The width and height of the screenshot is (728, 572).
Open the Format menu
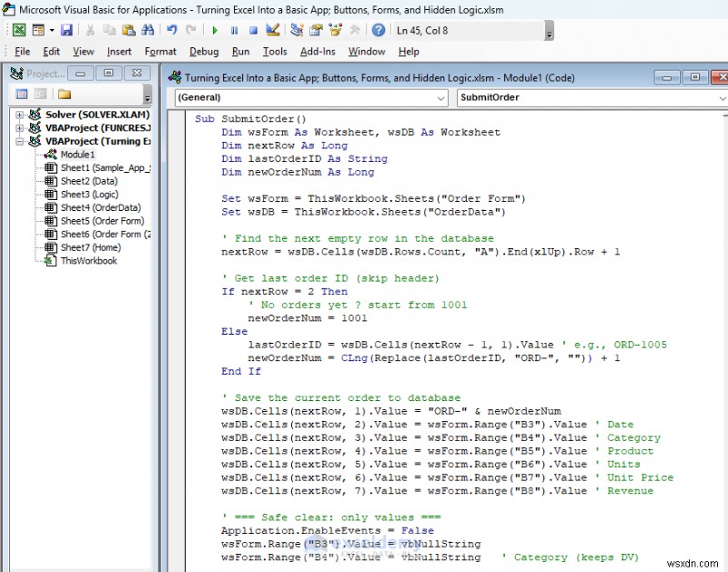click(x=160, y=52)
